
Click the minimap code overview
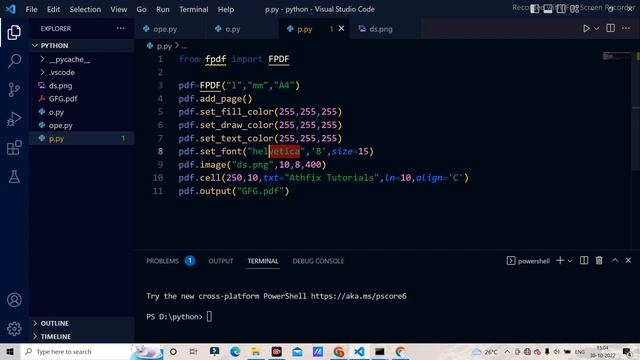[616, 56]
